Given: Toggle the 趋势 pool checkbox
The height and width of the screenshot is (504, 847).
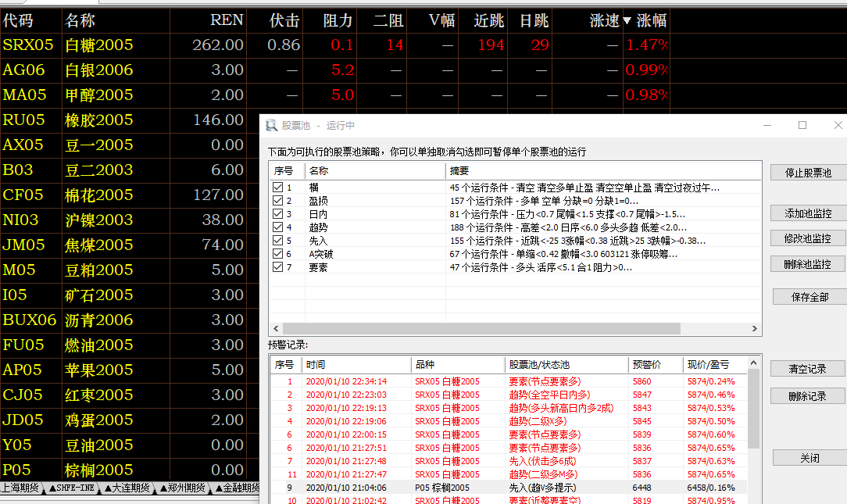Looking at the screenshot, I should pos(277,227).
